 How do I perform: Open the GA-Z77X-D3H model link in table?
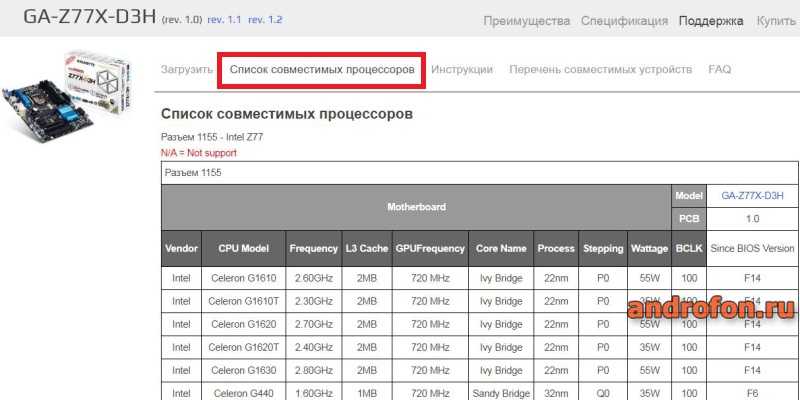(x=752, y=196)
